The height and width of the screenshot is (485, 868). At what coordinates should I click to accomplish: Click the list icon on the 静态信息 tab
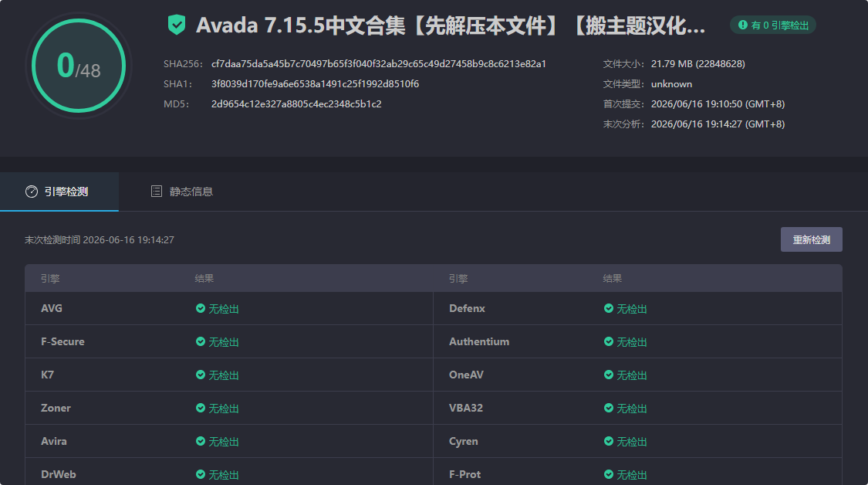(x=157, y=192)
